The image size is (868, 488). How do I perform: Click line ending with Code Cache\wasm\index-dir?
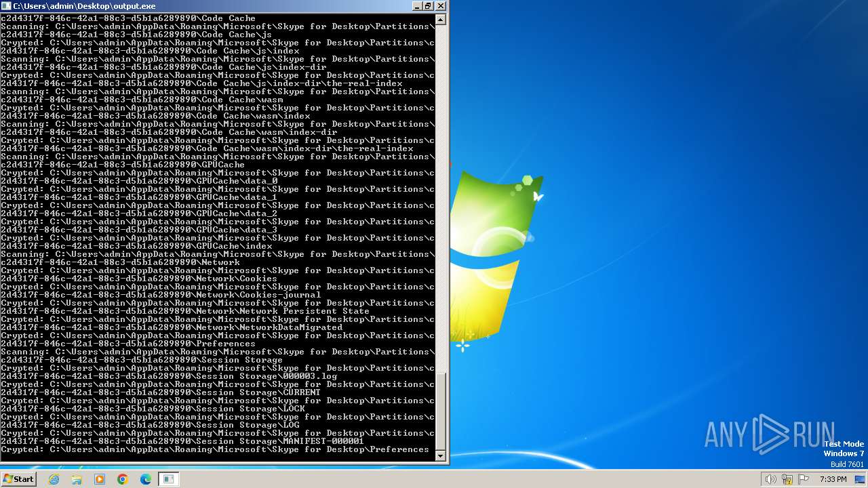coord(168,132)
